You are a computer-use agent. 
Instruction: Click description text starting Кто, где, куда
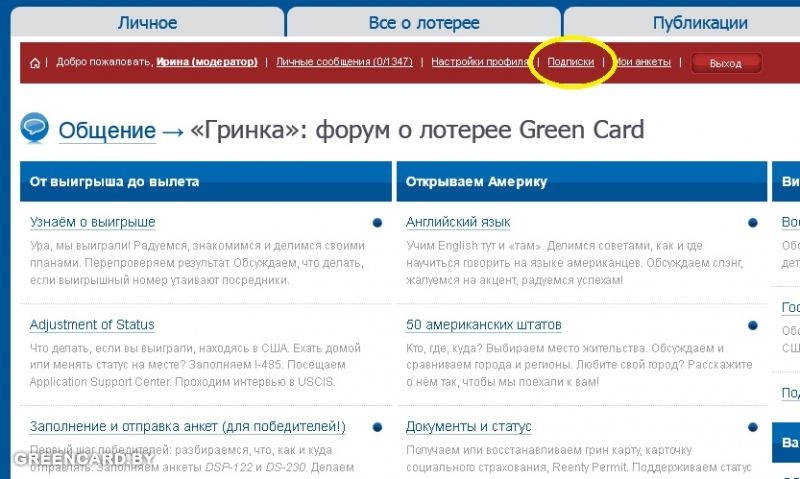(579, 365)
